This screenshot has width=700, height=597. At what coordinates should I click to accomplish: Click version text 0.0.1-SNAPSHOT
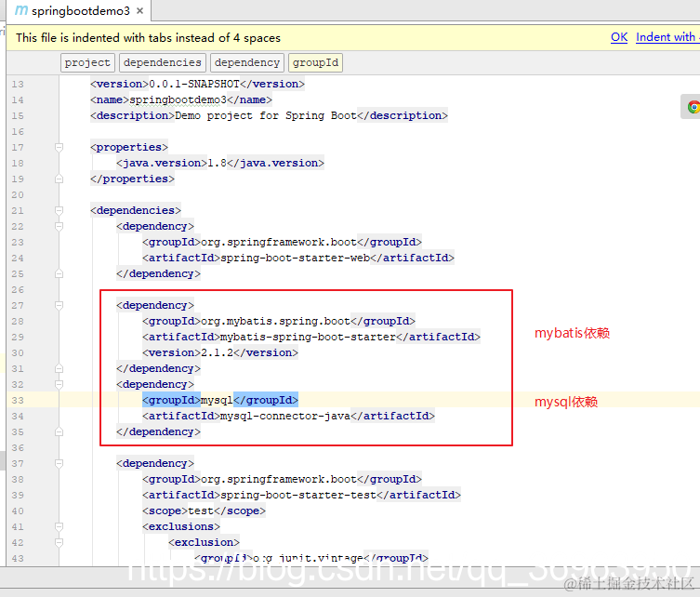coord(194,84)
